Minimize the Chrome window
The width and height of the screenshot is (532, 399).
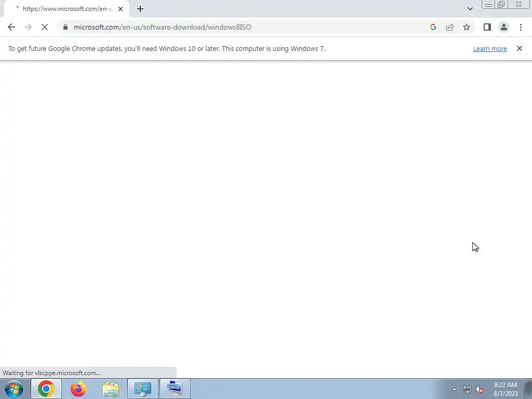pos(488,5)
